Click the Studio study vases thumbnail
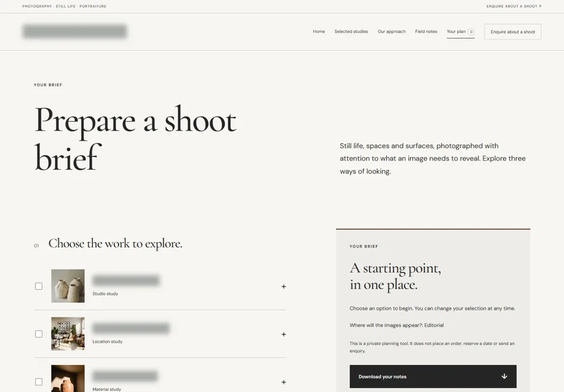Viewport: 564px width, 392px height. [68, 286]
